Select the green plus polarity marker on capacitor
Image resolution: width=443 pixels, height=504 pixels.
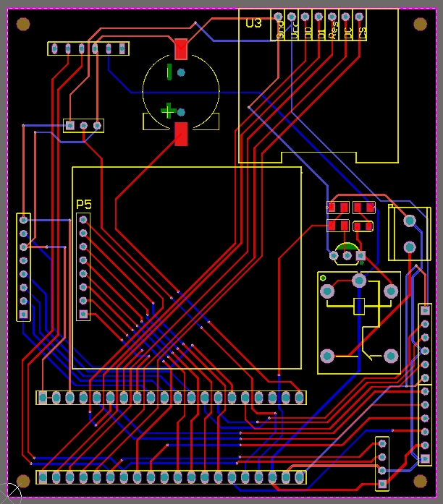pyautogui.click(x=168, y=111)
